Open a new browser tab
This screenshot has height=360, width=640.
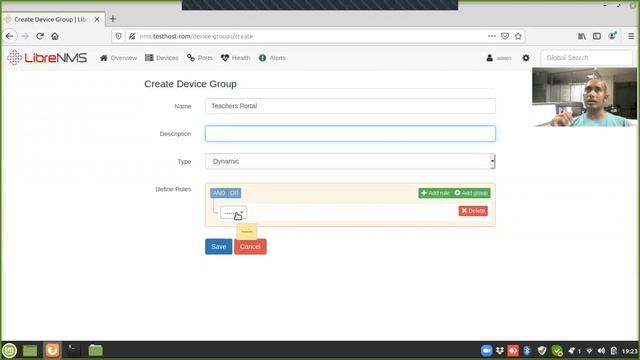[x=113, y=19]
